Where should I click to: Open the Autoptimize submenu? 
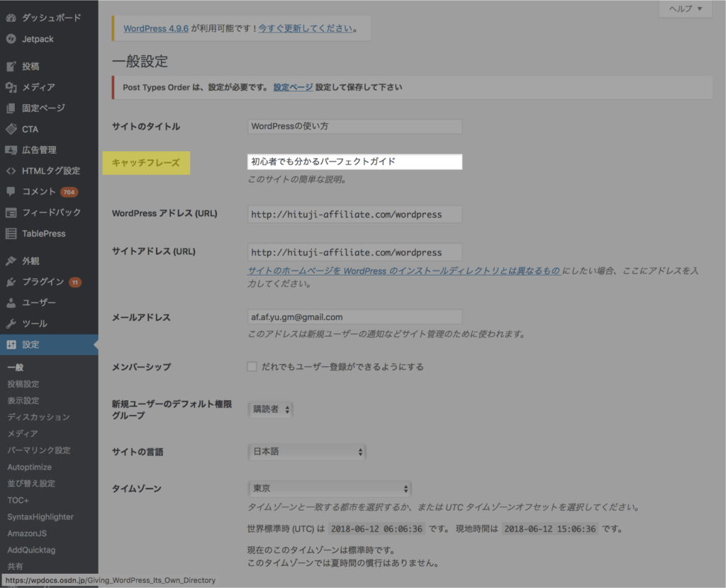pyautogui.click(x=29, y=468)
